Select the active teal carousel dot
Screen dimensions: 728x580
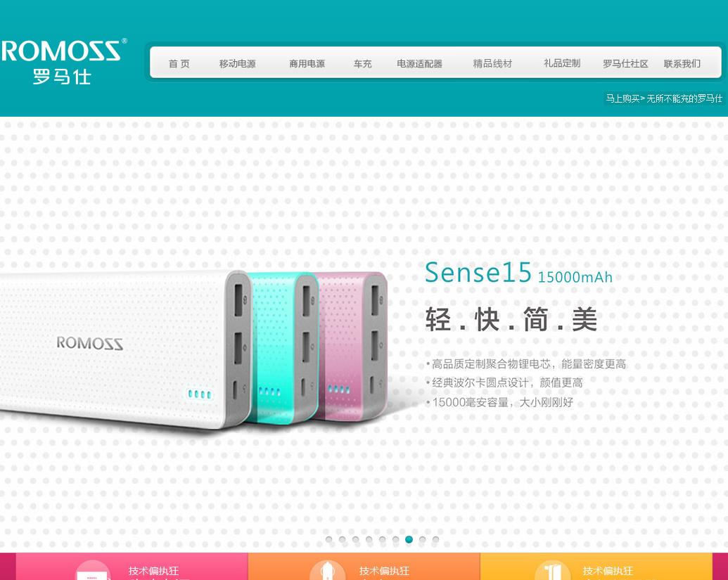pos(409,539)
